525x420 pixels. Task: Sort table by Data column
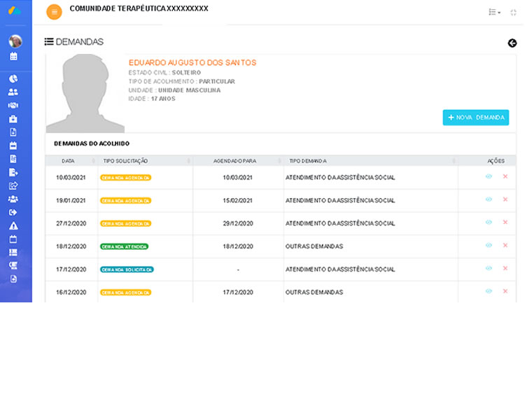(x=69, y=161)
